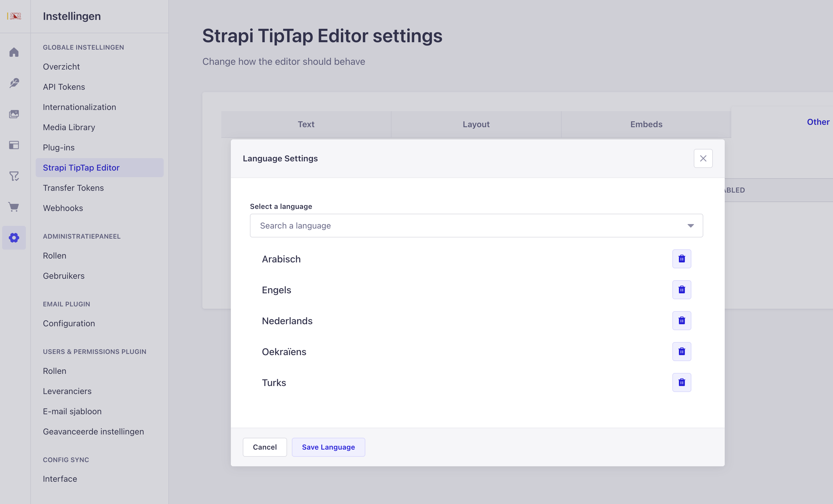Delete the Turks language entry

point(682,382)
